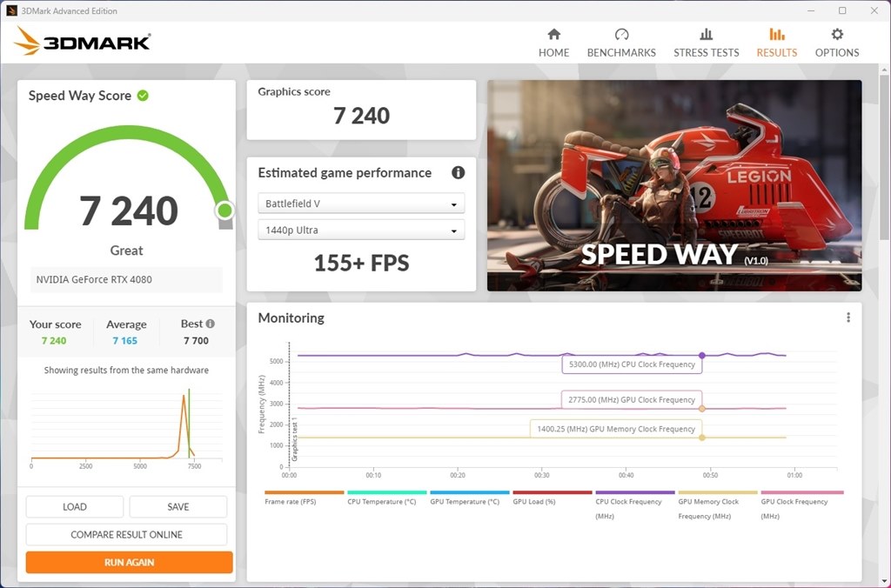Click the 3DMark app icon in title bar
This screenshot has height=588, width=891.
[11, 10]
